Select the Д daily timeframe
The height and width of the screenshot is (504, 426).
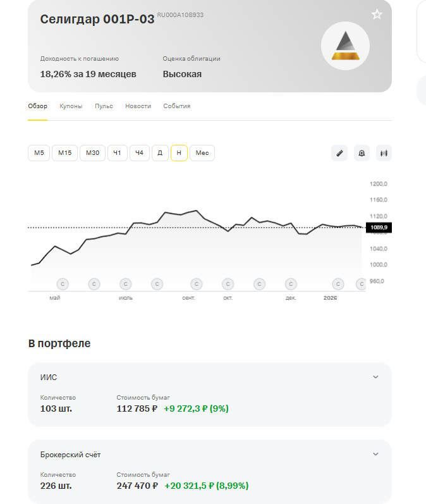(160, 153)
